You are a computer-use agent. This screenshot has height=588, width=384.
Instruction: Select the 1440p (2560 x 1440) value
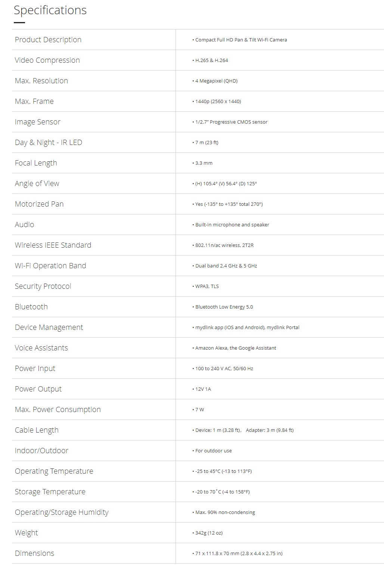[x=218, y=101]
